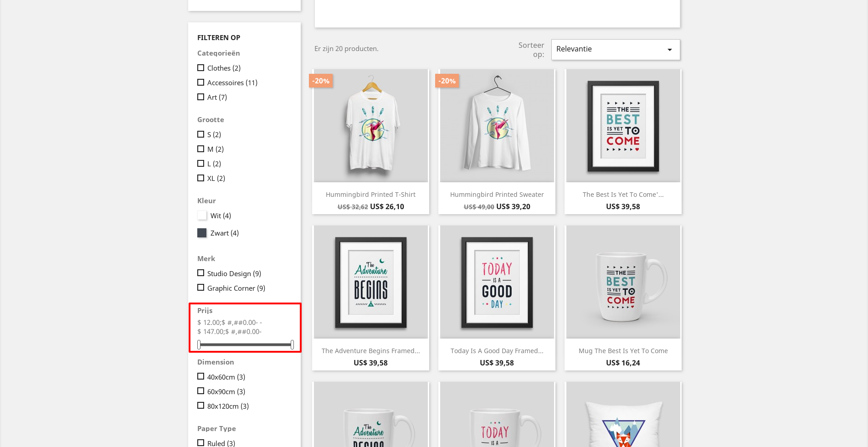Pick the Wit color swatch

coord(202,216)
